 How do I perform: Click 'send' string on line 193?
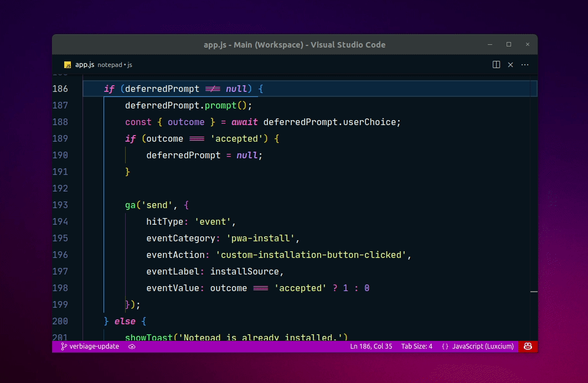(157, 205)
